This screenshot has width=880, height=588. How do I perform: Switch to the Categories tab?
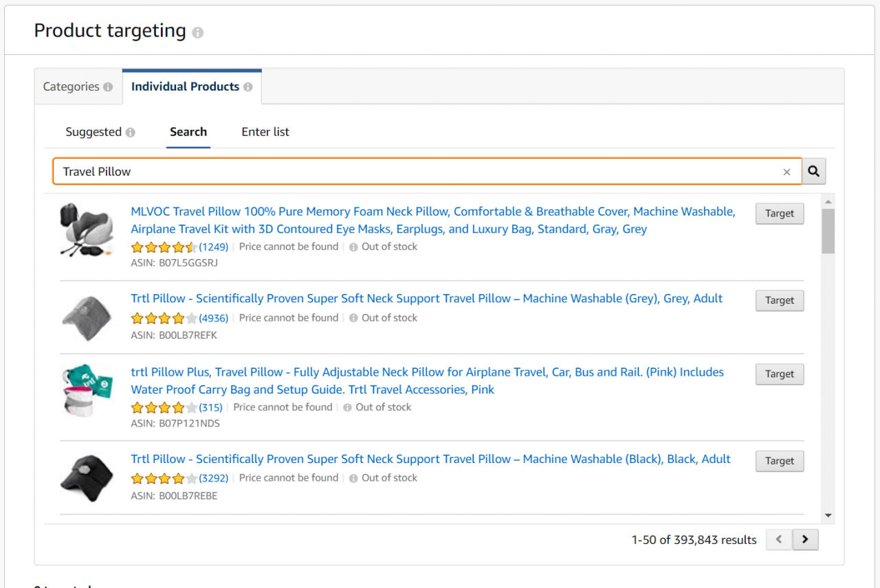[x=78, y=87]
